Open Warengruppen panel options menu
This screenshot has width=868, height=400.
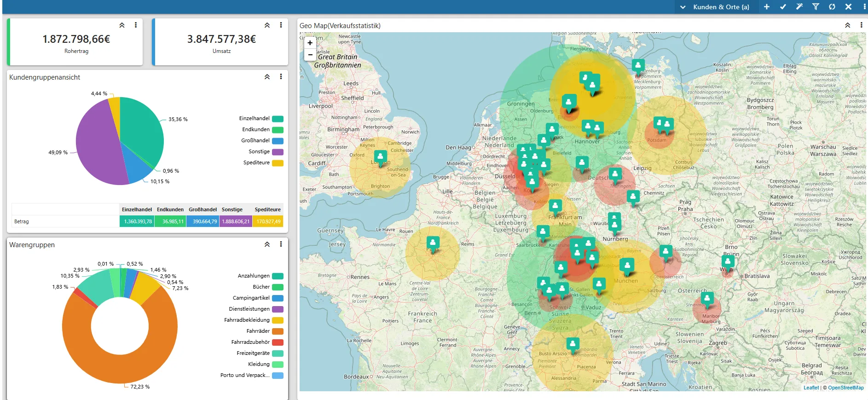[x=281, y=244]
